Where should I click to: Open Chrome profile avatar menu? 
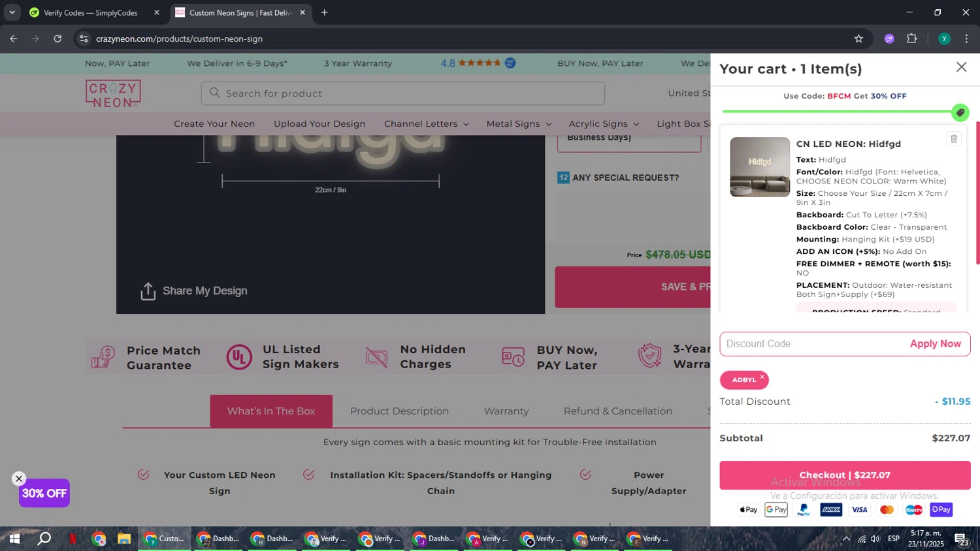click(x=944, y=39)
